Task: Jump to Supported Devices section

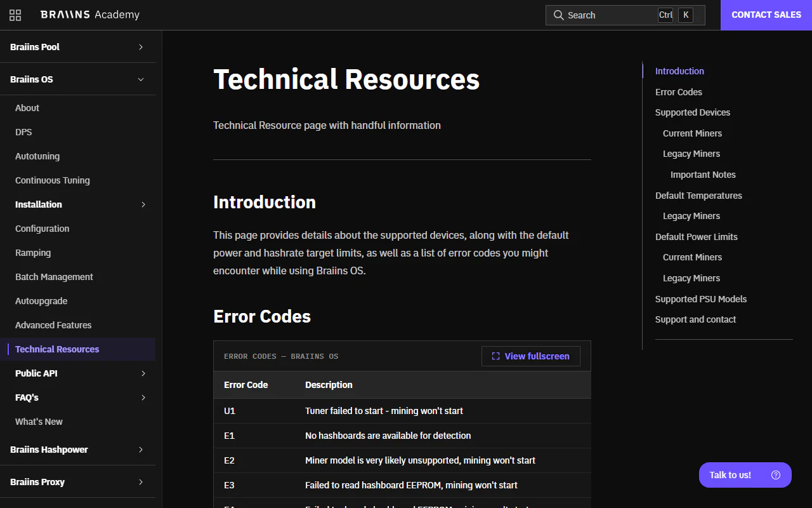Action: pyautogui.click(x=693, y=112)
